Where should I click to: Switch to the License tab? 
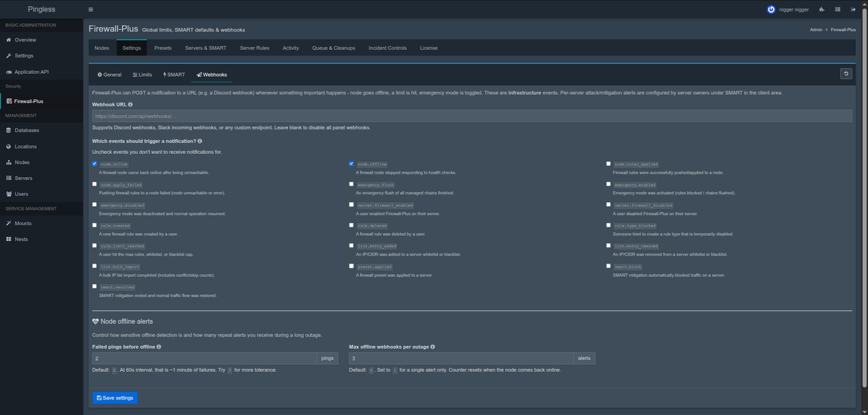[x=429, y=48]
